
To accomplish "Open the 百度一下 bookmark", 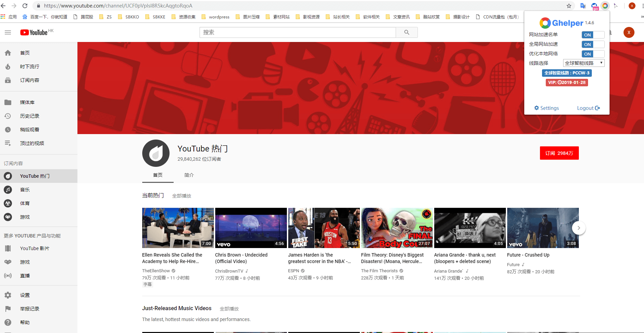I will tap(45, 17).
